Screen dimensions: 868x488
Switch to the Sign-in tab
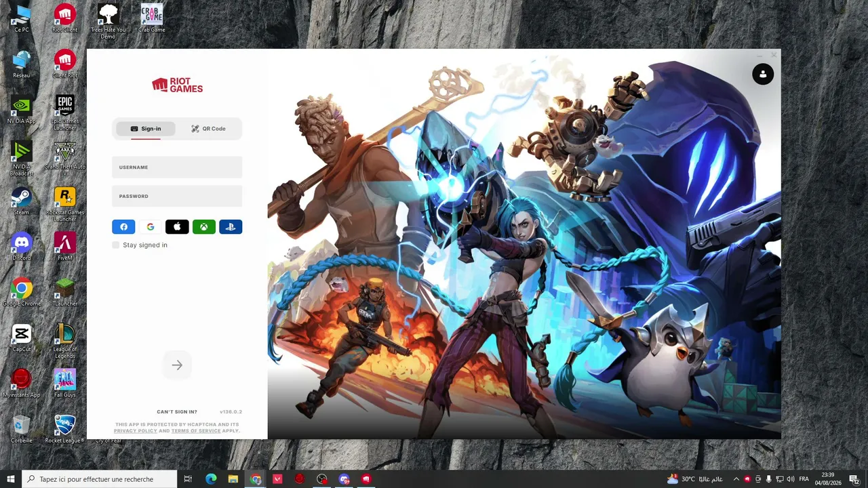click(x=146, y=129)
